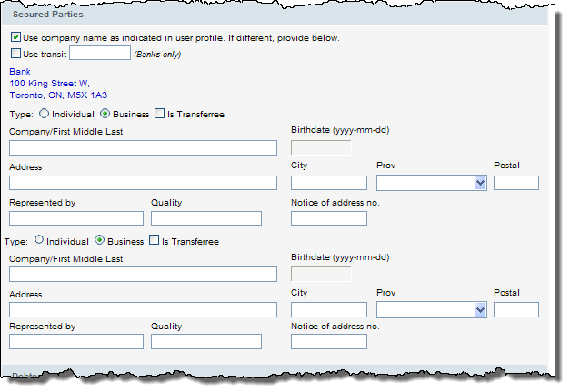Check first 'Is Transferree' checkbox
The image size is (570, 392).
coord(160,114)
